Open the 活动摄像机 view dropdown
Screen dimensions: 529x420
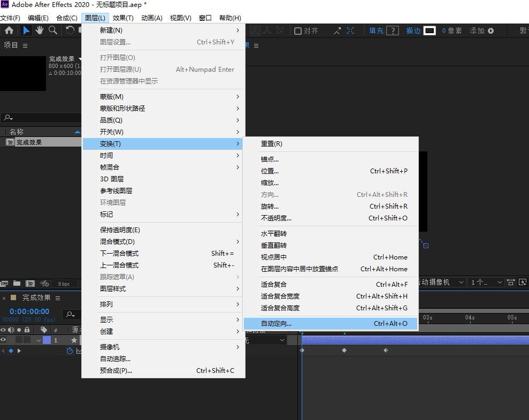point(441,282)
